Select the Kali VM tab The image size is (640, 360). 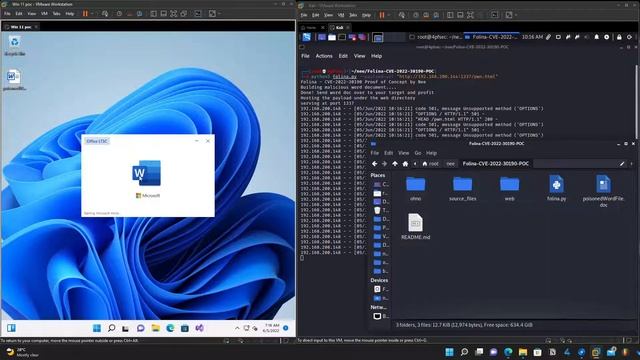coord(339,27)
